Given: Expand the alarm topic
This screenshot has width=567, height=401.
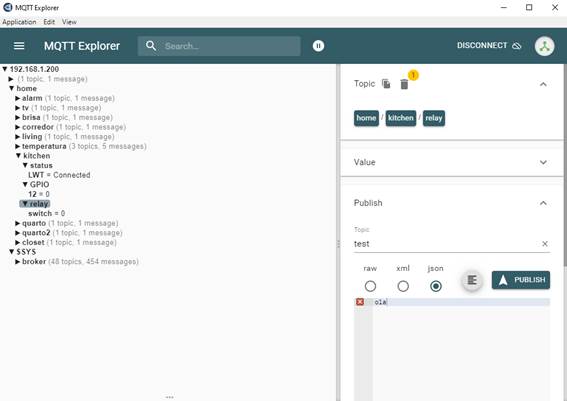Looking at the screenshot, I should [x=17, y=98].
